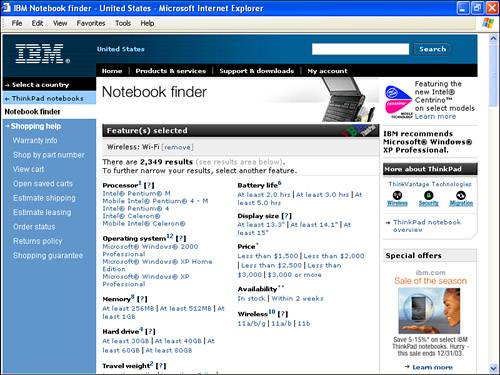
Task: Open the View menu
Action: point(60,23)
